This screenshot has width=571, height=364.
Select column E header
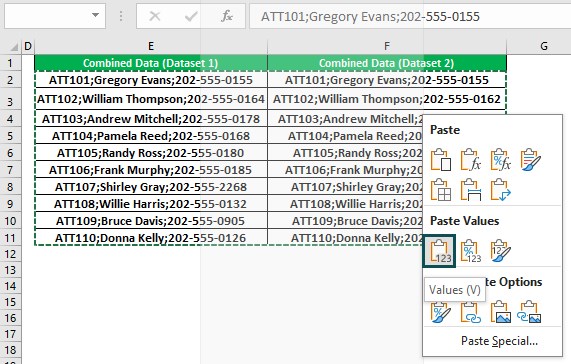tap(151, 46)
